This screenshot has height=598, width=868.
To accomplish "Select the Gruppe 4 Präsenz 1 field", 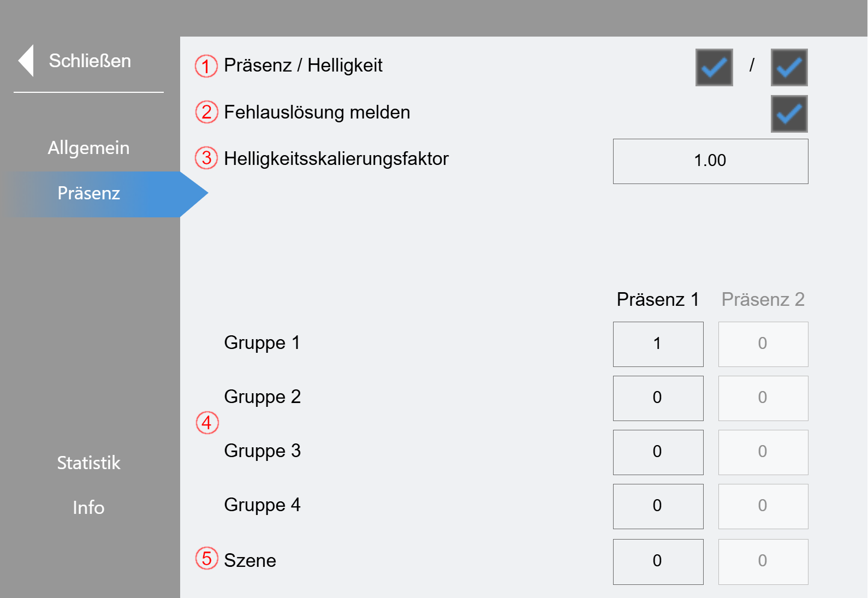I will tap(658, 506).
